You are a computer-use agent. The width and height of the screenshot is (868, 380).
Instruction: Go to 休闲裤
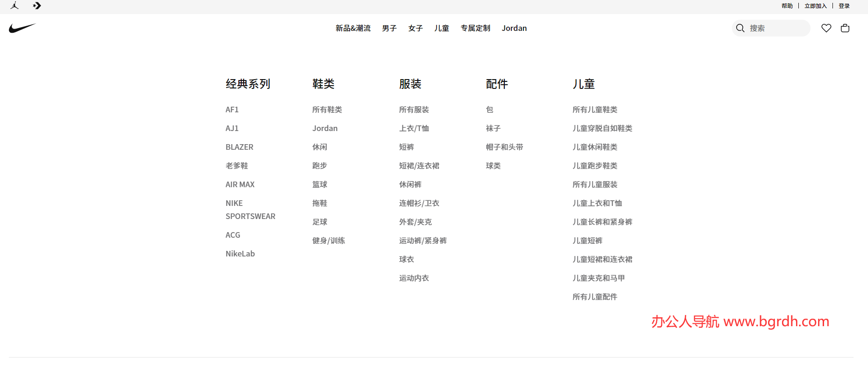410,184
